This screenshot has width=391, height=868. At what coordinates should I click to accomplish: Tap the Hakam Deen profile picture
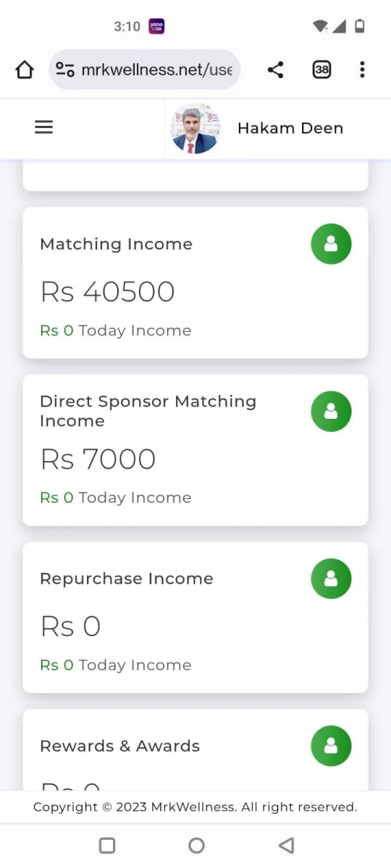tap(195, 128)
